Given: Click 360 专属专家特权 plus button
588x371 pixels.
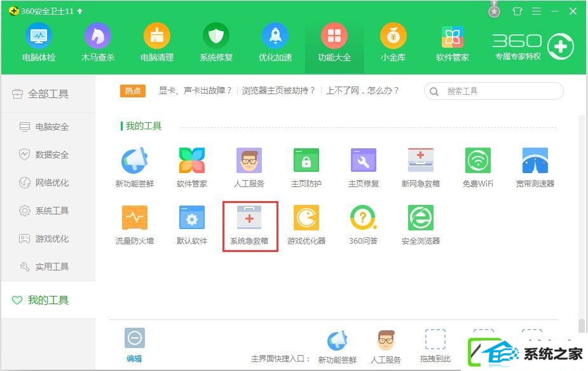Looking at the screenshot, I should pos(560,46).
